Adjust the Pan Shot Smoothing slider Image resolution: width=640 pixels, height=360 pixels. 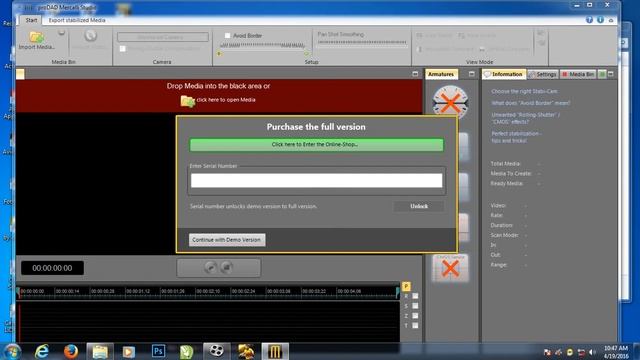click(362, 42)
